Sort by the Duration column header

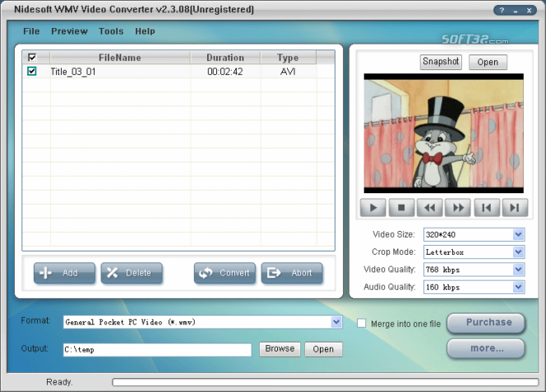tap(225, 58)
